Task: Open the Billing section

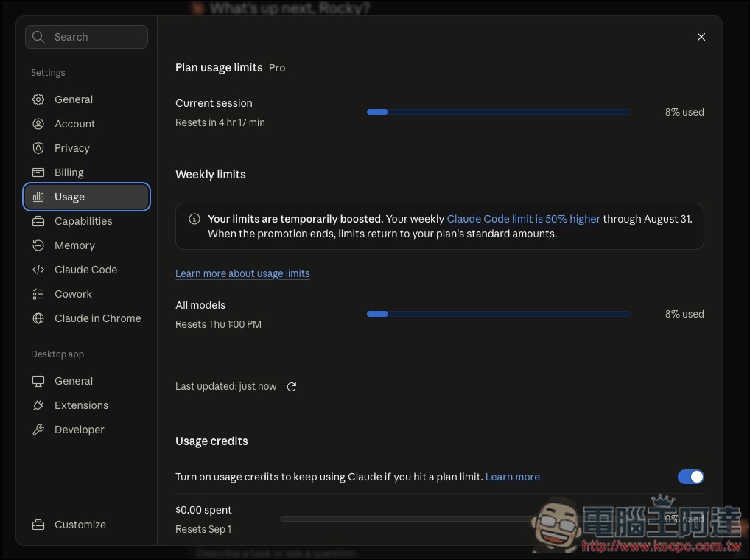Action: tap(87, 172)
